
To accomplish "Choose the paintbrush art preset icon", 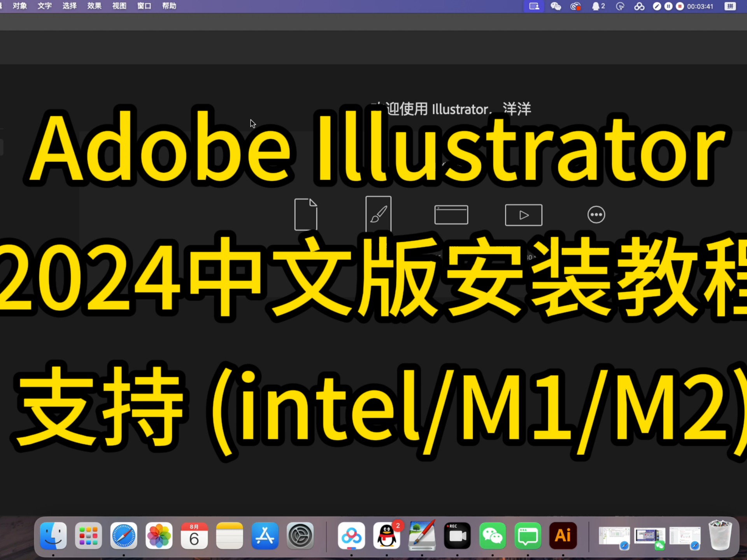I will pos(378,214).
